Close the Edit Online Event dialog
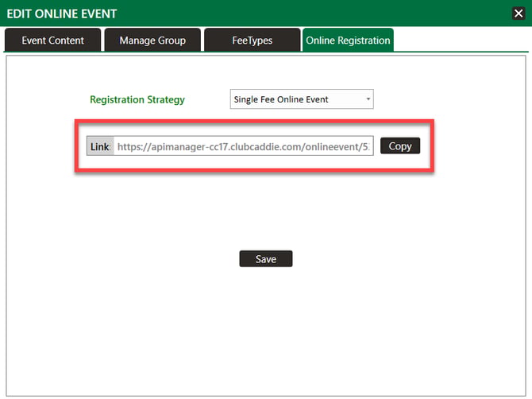Viewport: 532px width, 399px height. 519,13
